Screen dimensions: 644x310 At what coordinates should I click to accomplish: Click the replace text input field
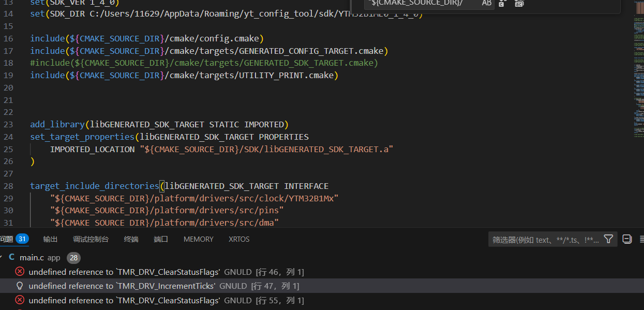(419, 4)
